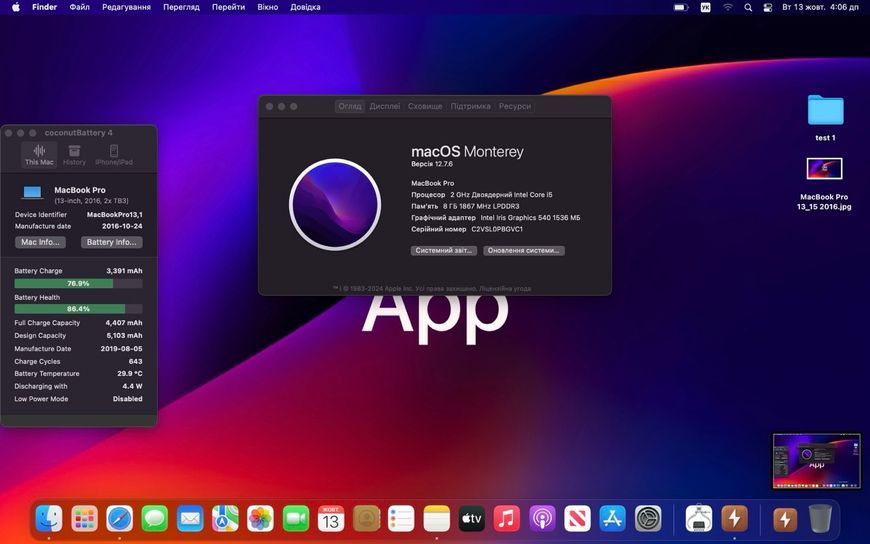The height and width of the screenshot is (544, 870).
Task: Launch Launchpad from the Dock
Action: tap(84, 519)
